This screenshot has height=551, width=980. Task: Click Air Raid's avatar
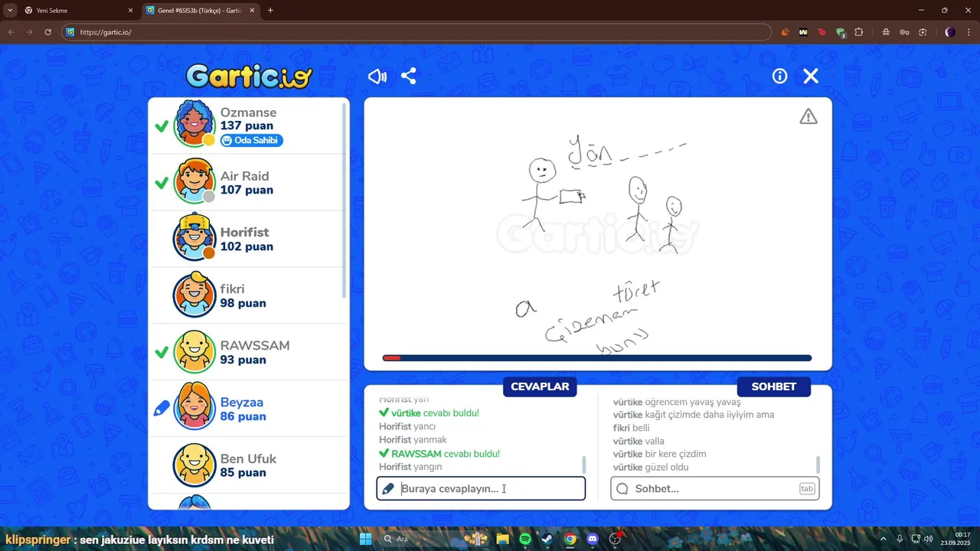(x=194, y=181)
